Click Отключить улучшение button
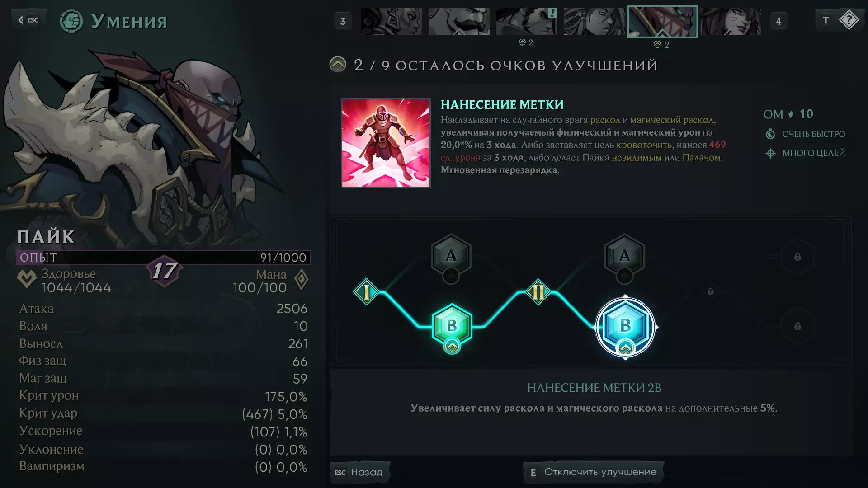Screen dimensions: 868x488 pos(593,472)
